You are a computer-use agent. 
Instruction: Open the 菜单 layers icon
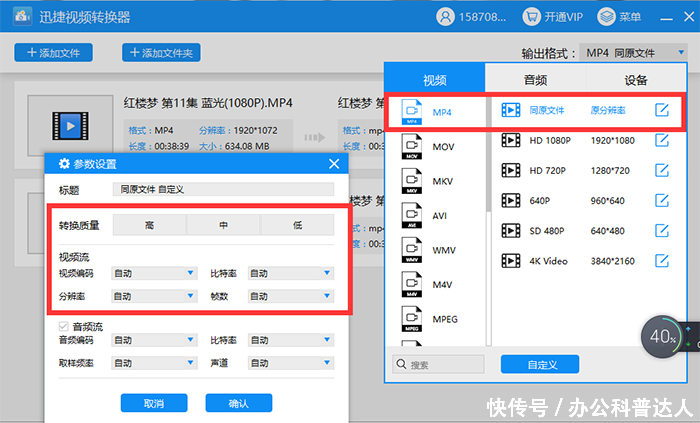[x=606, y=17]
